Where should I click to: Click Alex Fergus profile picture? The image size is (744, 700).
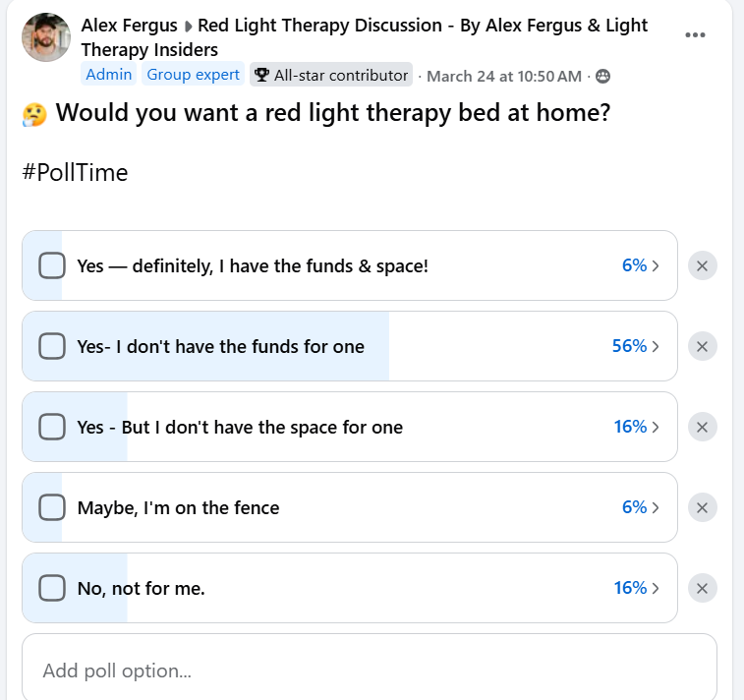point(46,37)
